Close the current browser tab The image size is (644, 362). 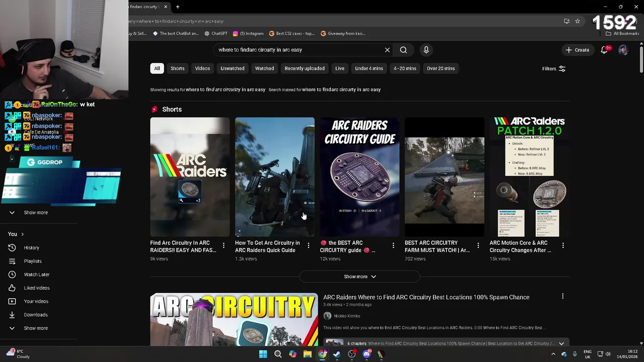(x=166, y=7)
